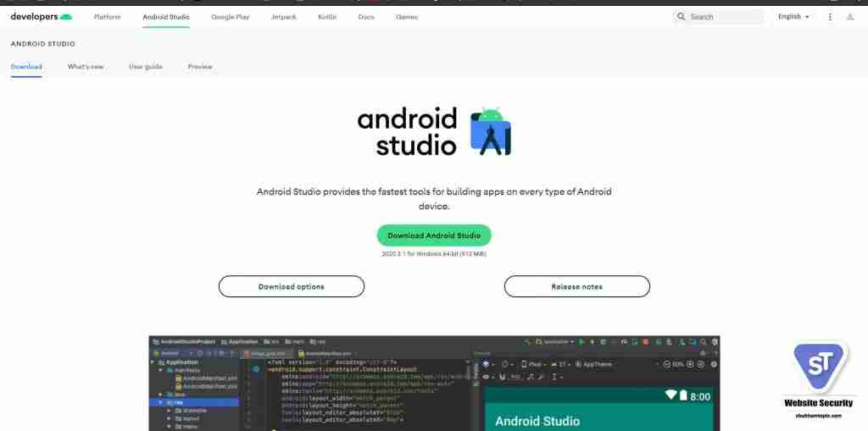Open the Jetpack navigation item
Viewport: 868px width, 431px height.
click(x=283, y=17)
